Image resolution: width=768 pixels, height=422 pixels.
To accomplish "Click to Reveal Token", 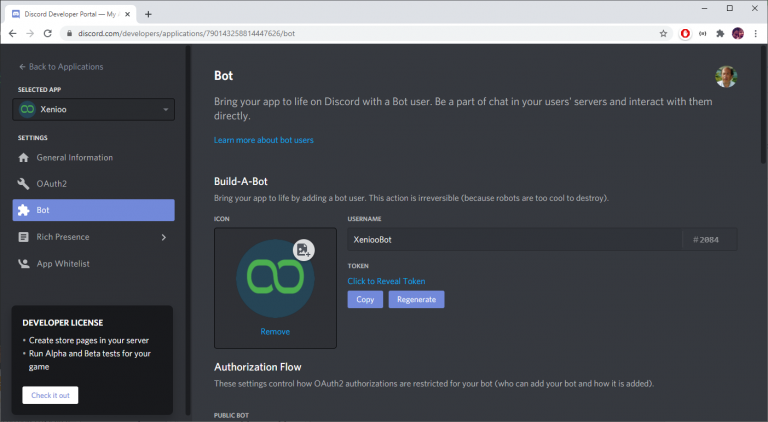I will 386,281.
